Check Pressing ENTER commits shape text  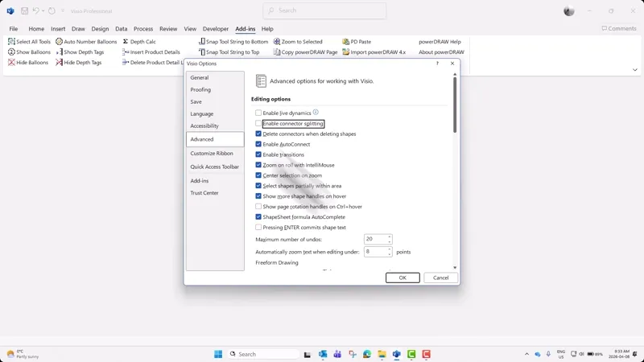coord(258,227)
